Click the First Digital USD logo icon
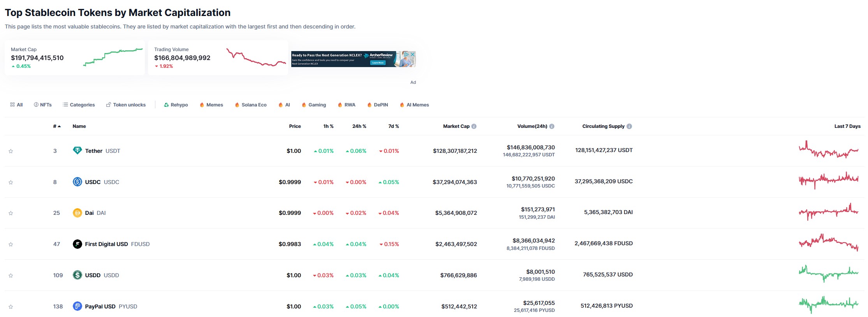 [77, 244]
